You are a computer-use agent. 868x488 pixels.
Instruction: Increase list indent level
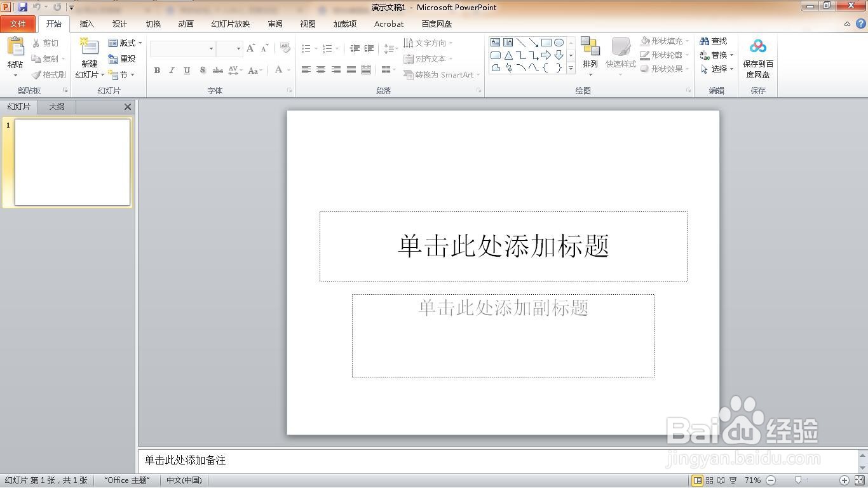tap(369, 48)
